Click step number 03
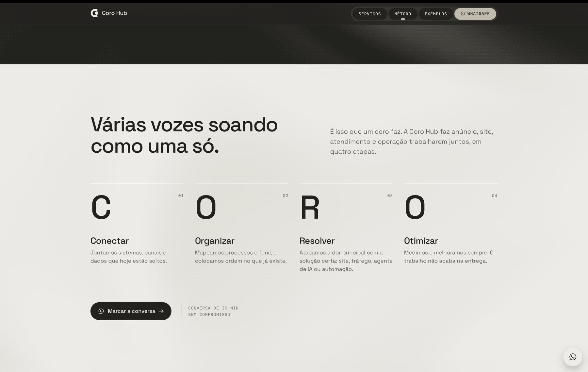This screenshot has height=372, width=588. click(390, 195)
